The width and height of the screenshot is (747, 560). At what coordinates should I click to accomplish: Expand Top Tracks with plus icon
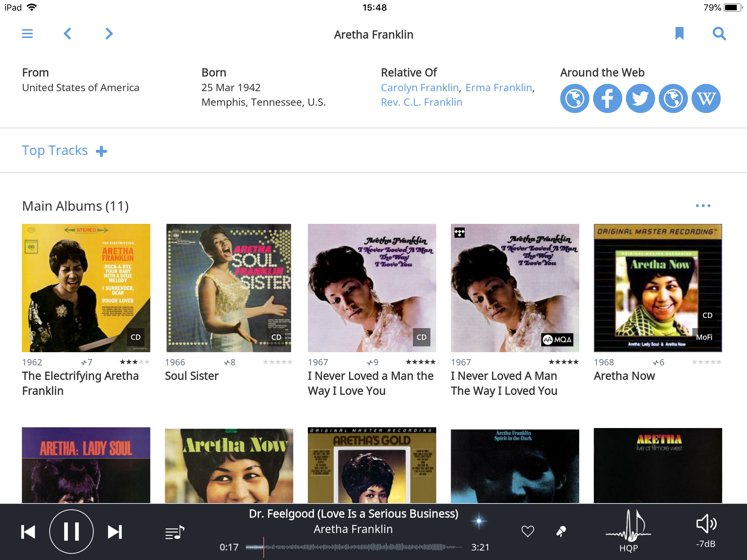click(101, 151)
